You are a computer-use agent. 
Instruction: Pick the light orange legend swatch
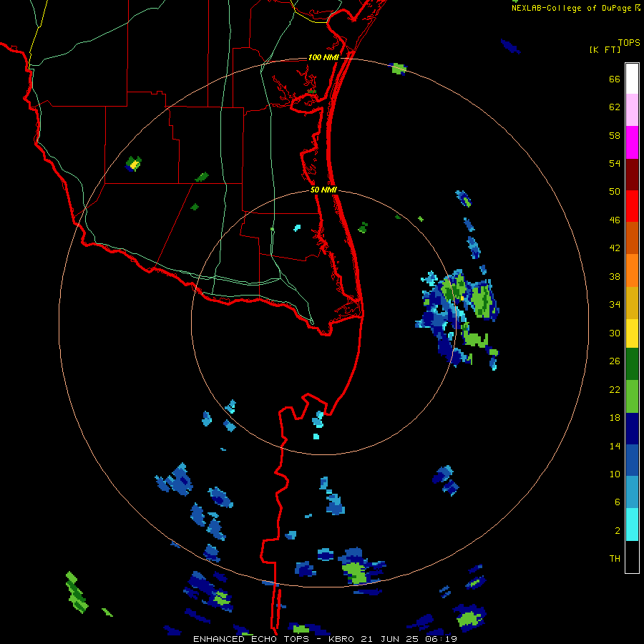tap(632, 270)
